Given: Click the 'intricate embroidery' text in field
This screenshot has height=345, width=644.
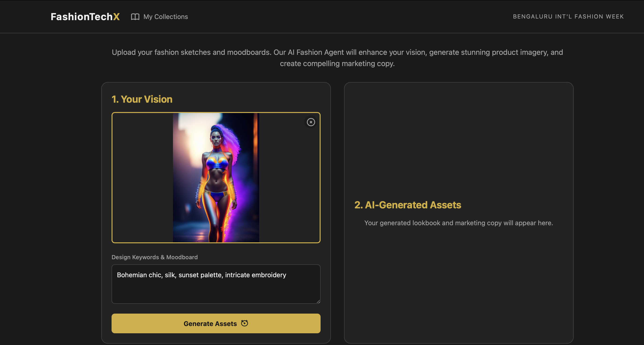Looking at the screenshot, I should 255,275.
